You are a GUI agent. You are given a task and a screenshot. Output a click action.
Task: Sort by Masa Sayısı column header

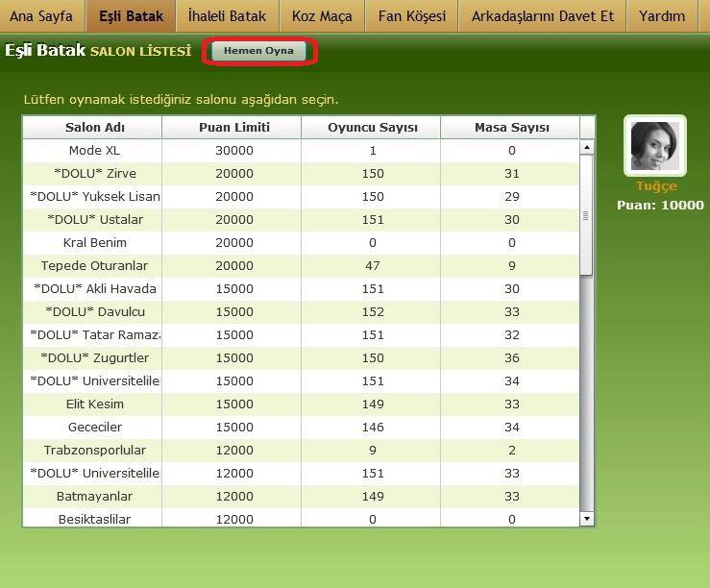coord(512,128)
